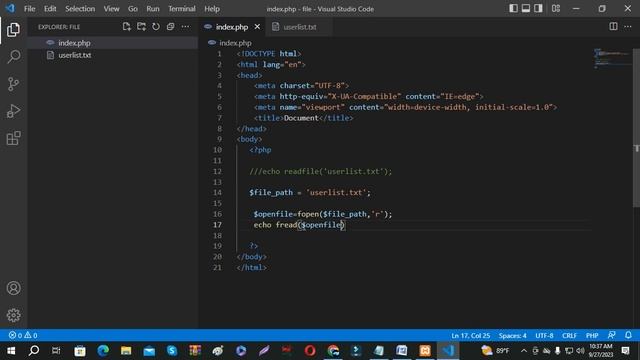Screen dimensions: 640x360
Task: Refresh the Explorer file list
Action: point(156,27)
